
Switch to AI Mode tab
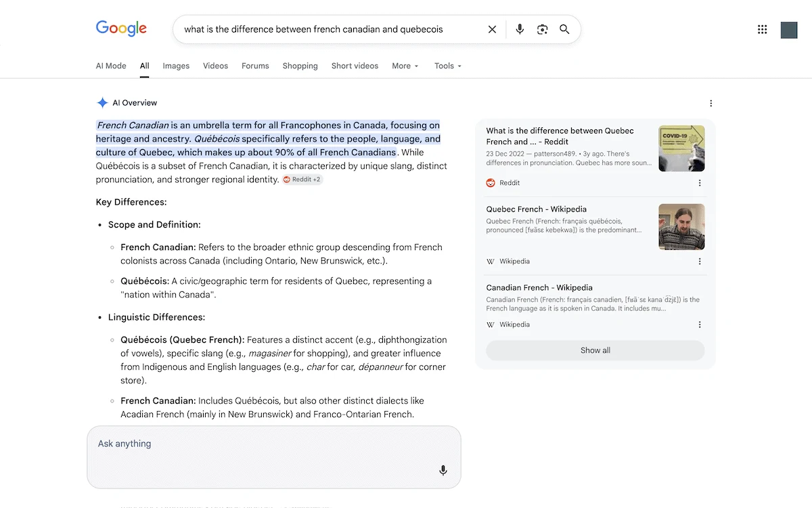pyautogui.click(x=111, y=66)
